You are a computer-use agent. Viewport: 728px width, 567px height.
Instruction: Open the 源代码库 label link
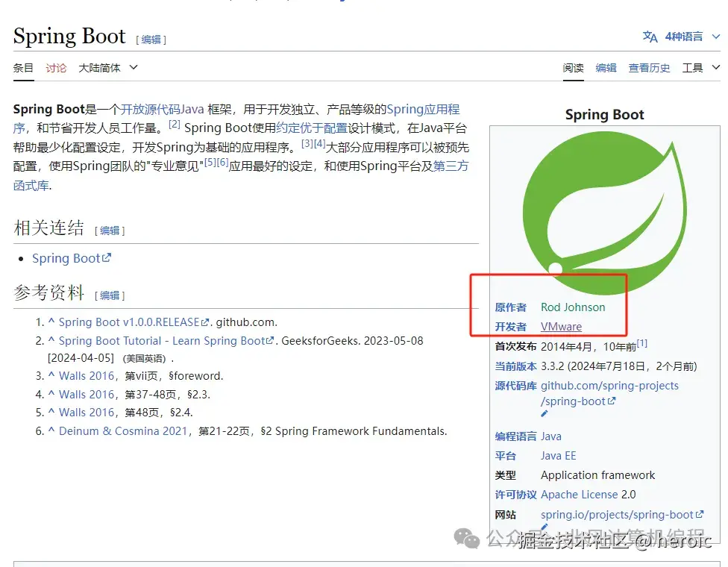coord(516,386)
